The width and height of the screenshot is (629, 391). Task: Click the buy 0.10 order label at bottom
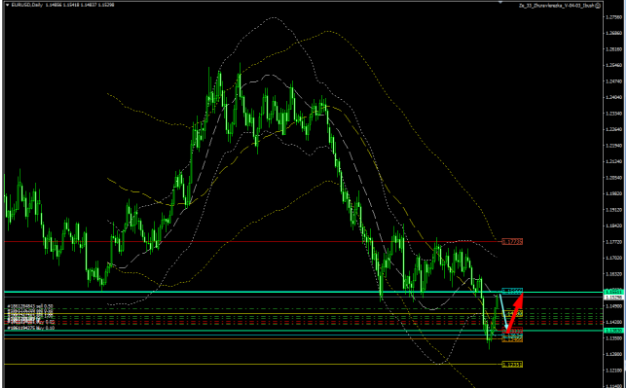point(31,328)
